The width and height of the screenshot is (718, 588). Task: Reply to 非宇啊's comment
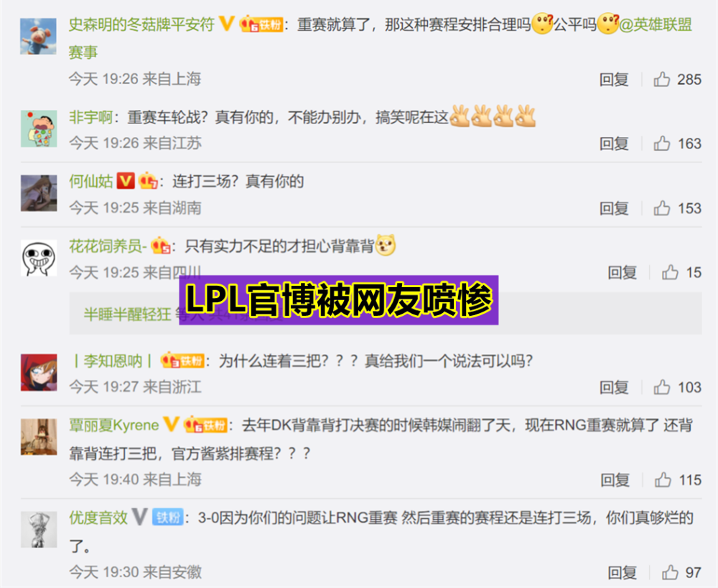click(x=614, y=144)
